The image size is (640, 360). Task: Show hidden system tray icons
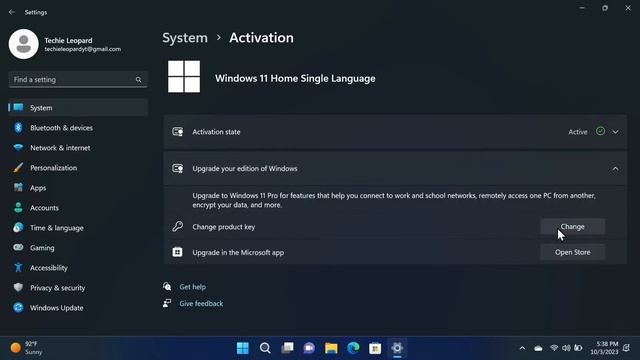coord(522,348)
